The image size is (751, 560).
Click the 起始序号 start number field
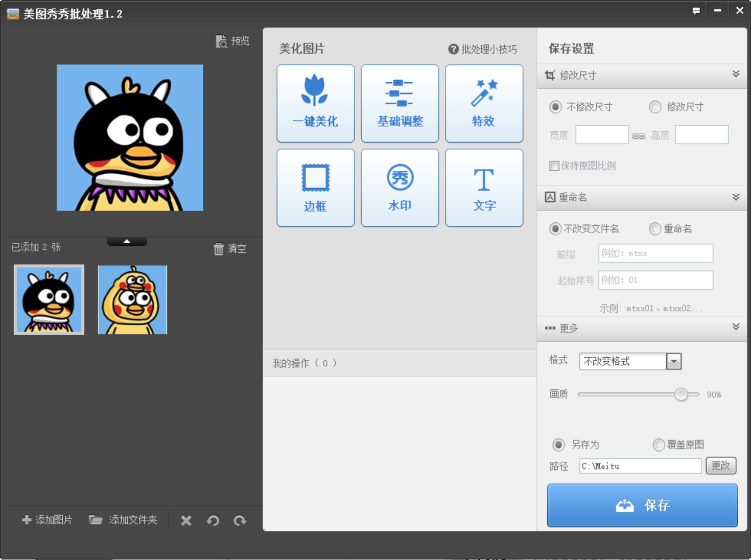(x=655, y=280)
